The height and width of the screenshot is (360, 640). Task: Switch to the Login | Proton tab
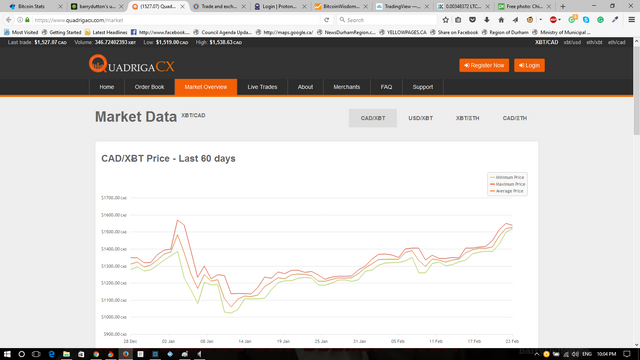[280, 7]
